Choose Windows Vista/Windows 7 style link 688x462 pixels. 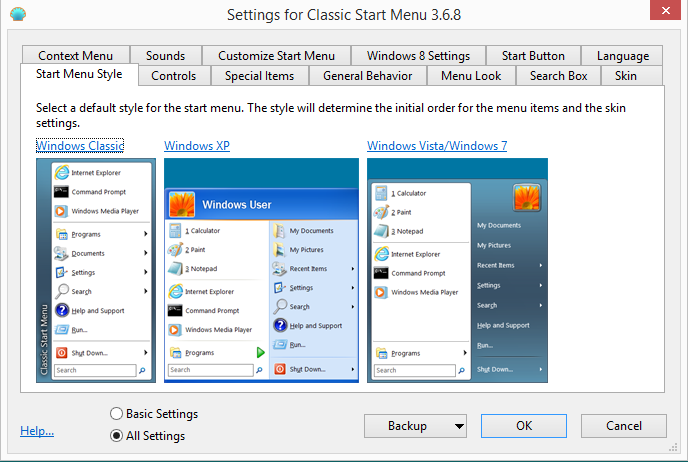(x=437, y=146)
